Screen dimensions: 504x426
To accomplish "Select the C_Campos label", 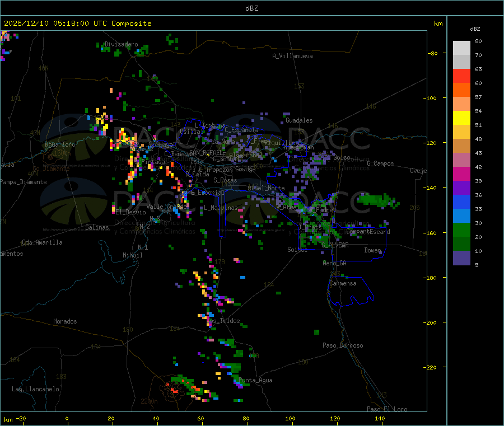I will click(381, 163).
